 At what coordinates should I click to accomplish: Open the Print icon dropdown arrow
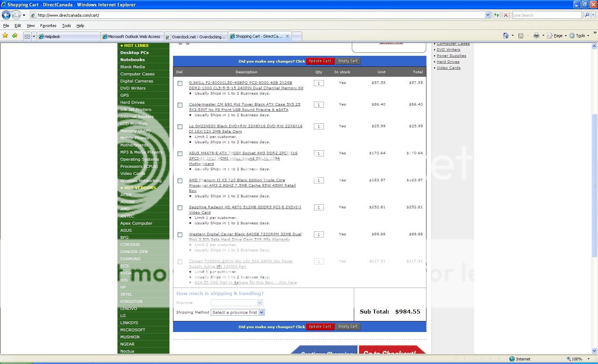coord(543,36)
